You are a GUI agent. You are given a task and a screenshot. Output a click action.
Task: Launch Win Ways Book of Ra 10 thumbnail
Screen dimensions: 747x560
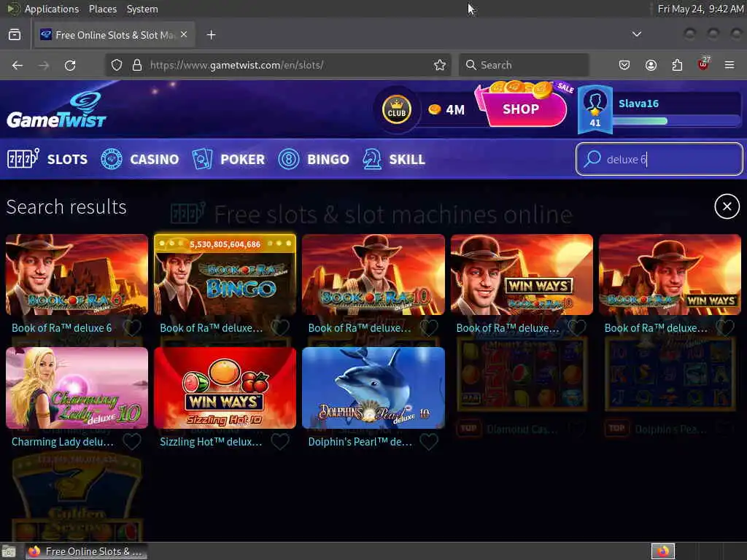pyautogui.click(x=522, y=275)
